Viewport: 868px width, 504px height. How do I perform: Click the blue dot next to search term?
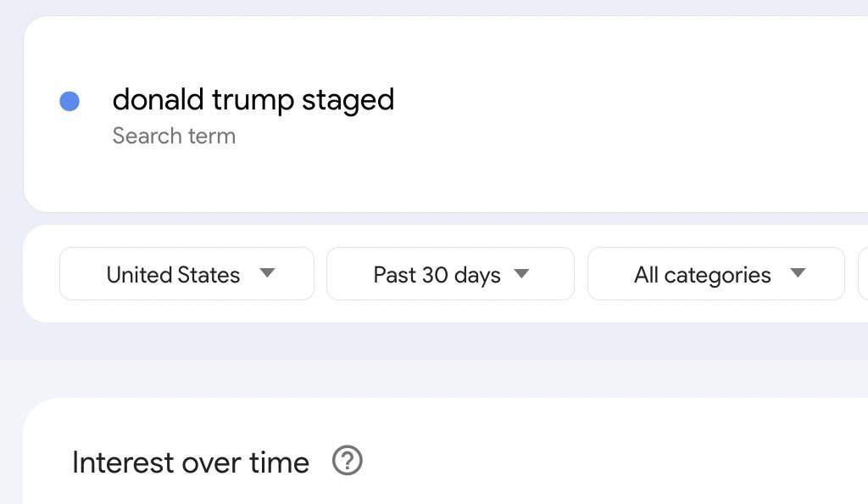(70, 102)
